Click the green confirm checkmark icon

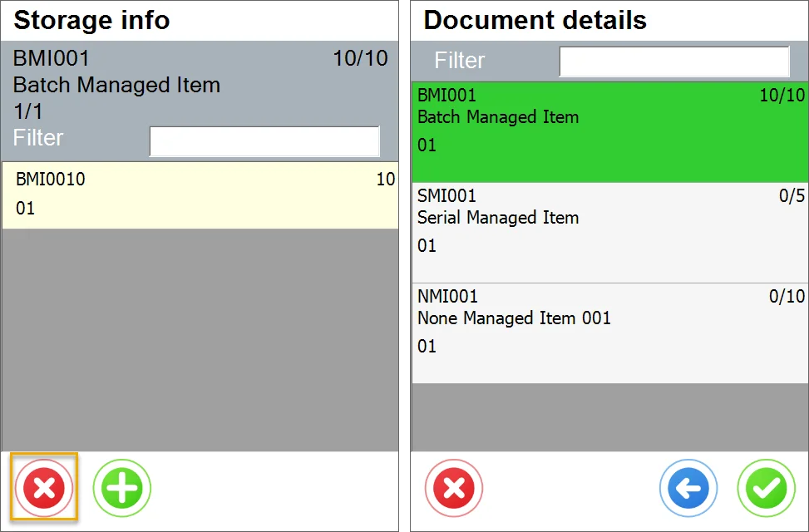(766, 488)
